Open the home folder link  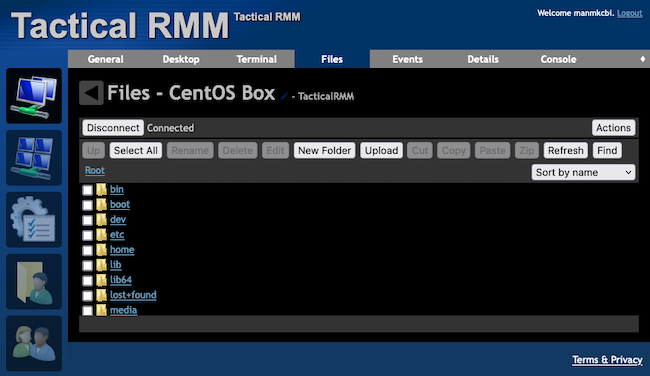tap(122, 250)
